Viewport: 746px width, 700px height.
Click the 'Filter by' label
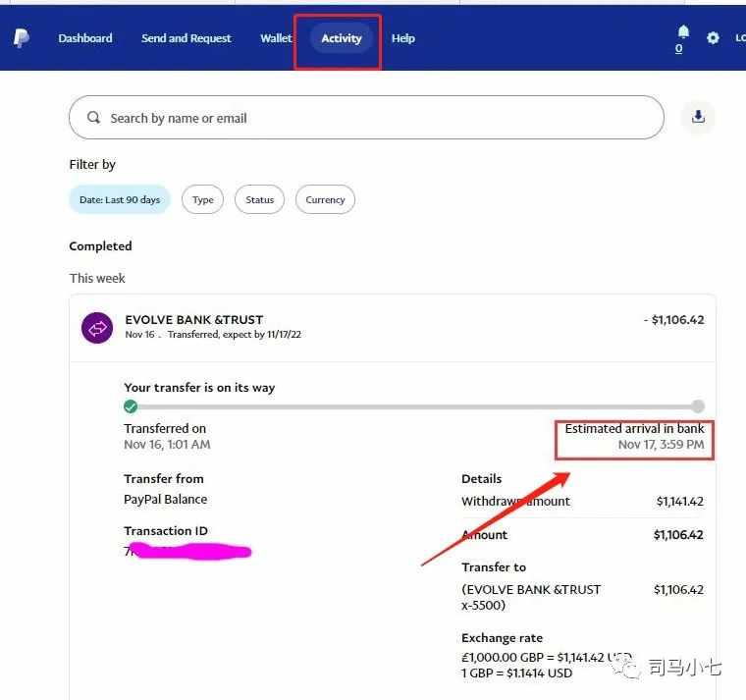92,165
